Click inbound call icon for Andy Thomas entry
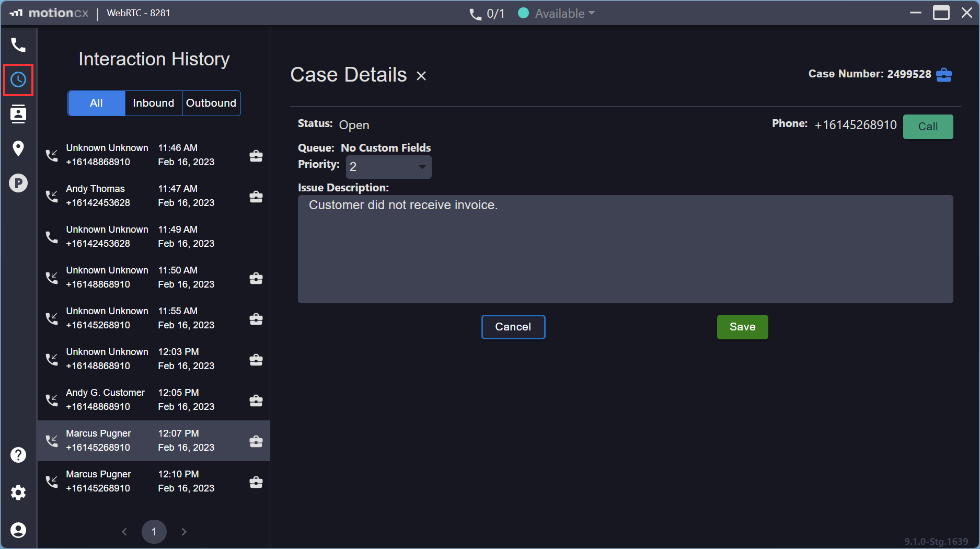 (52, 196)
